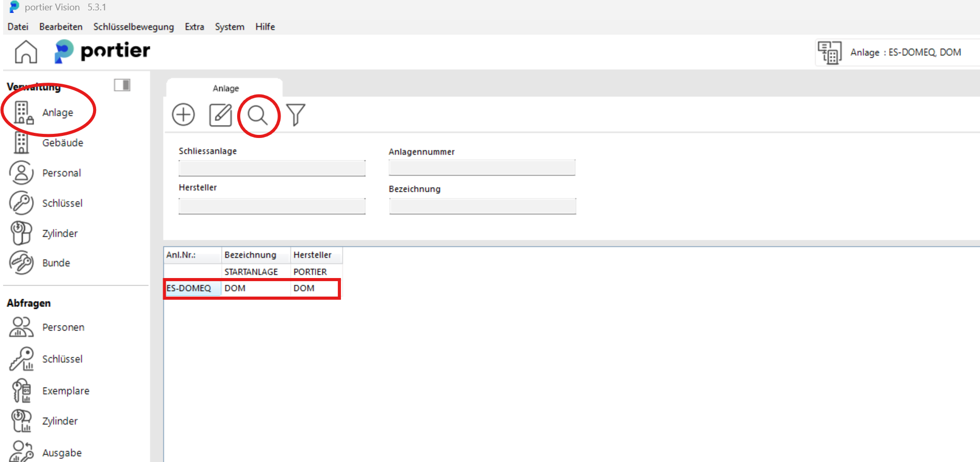Focus the Schliessanlage input field

click(272, 168)
